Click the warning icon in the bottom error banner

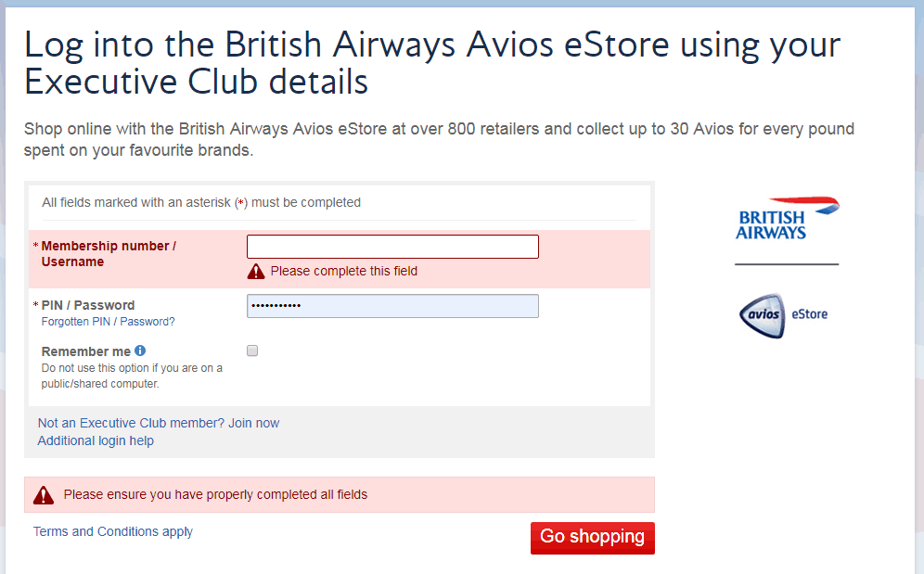[44, 494]
